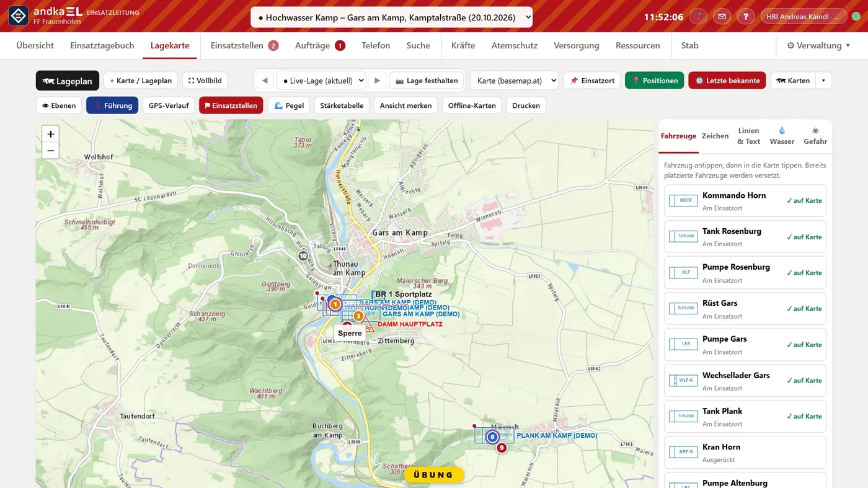Viewport: 868px width, 488px height.
Task: Select grey marker 10 near Thunau
Action: point(303,255)
